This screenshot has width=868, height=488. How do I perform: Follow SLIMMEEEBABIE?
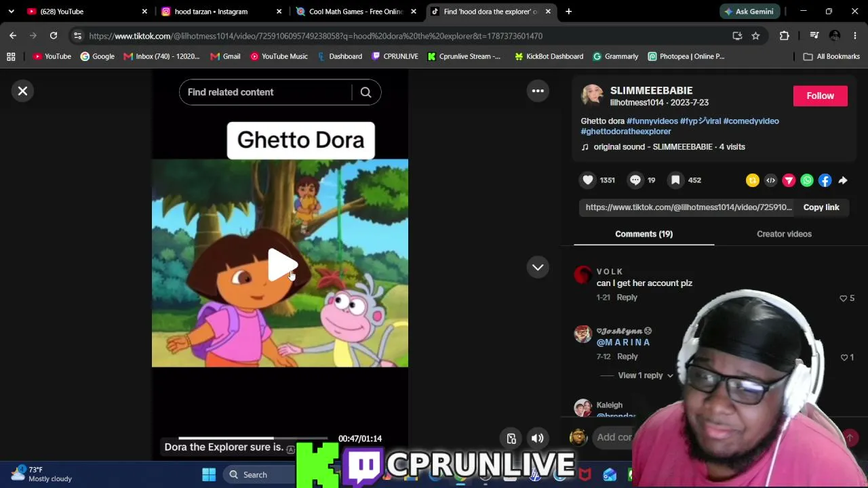[820, 96]
